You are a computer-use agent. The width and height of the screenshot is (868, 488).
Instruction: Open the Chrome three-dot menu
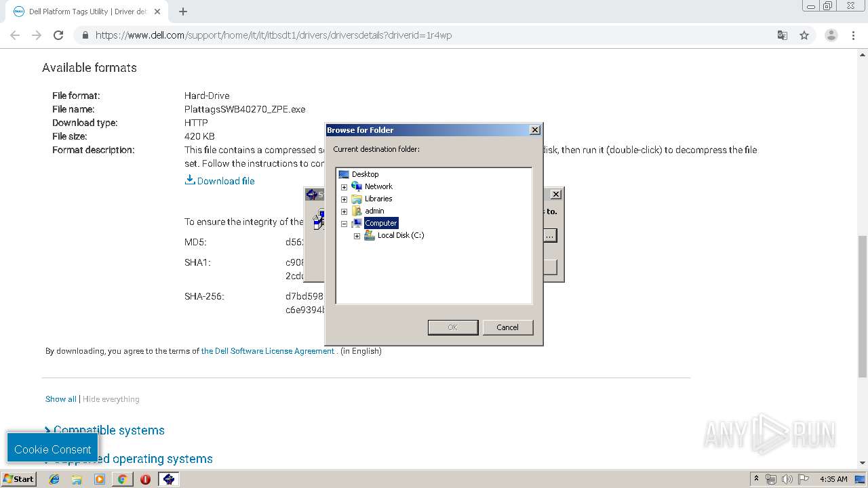(854, 35)
